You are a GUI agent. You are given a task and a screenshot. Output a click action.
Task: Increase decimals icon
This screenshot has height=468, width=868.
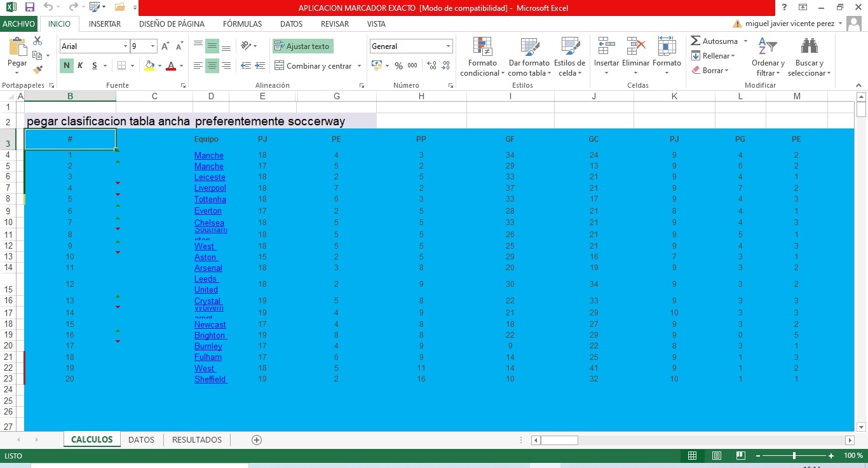coord(432,65)
